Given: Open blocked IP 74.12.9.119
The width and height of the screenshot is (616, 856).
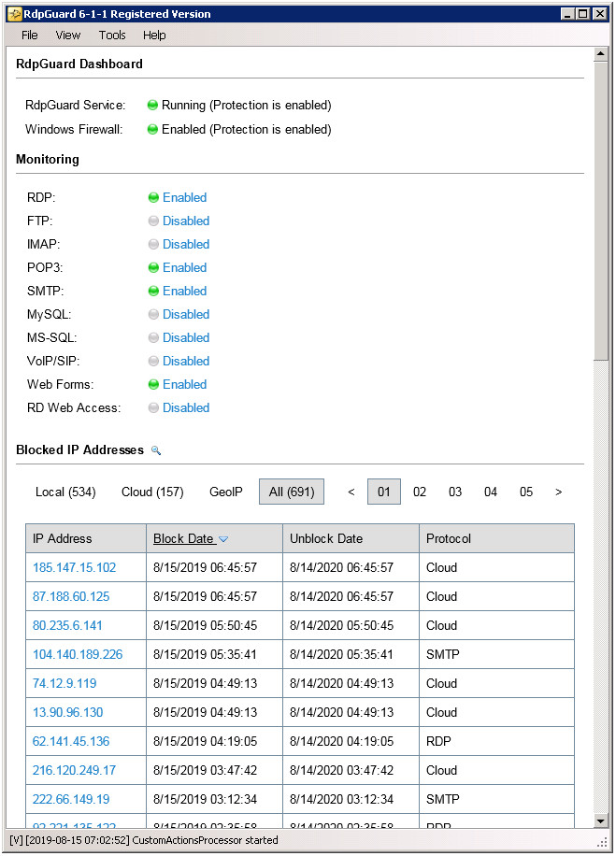Looking at the screenshot, I should 64,683.
